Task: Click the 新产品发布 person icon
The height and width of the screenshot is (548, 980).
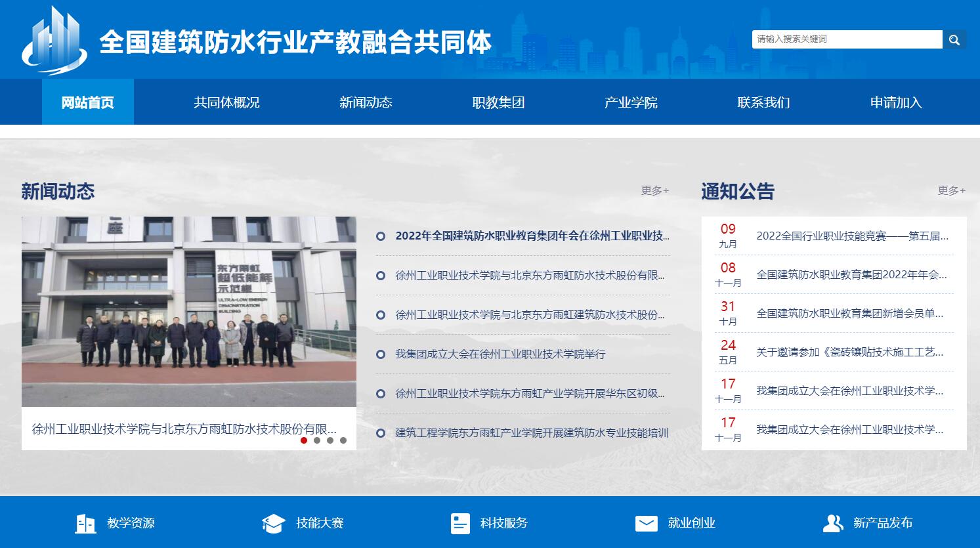Action: point(834,523)
